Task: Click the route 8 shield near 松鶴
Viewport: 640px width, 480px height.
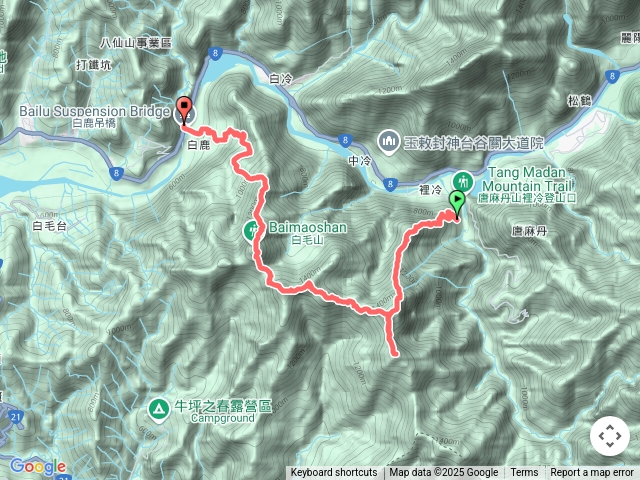Action: [x=612, y=76]
